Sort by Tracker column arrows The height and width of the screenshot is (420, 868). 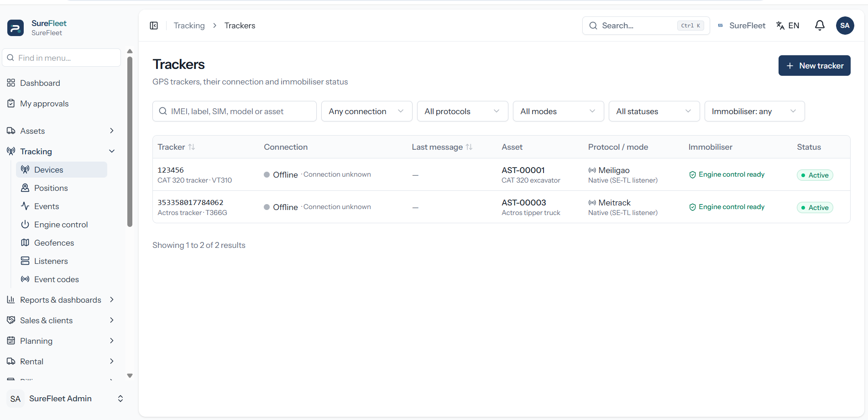coord(192,147)
